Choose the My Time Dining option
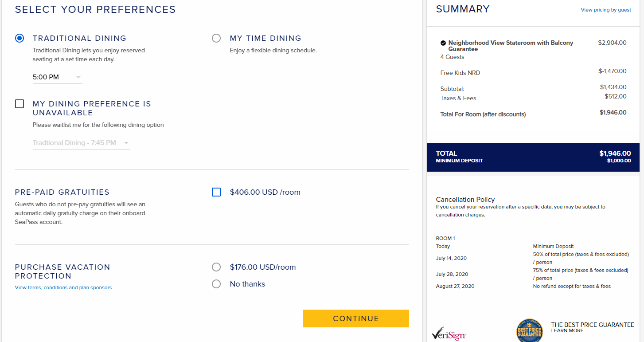644x342 pixels. tap(216, 38)
